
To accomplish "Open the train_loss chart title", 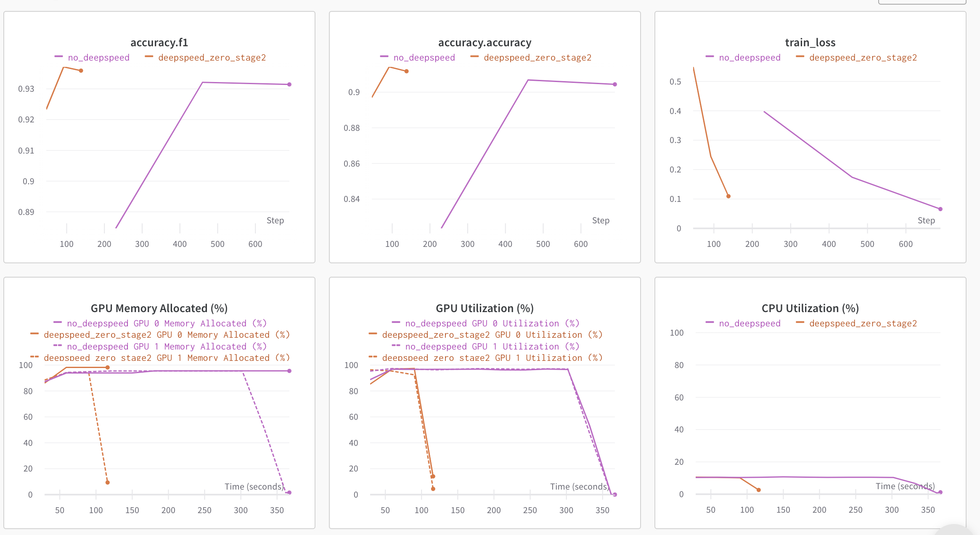I will click(x=810, y=42).
